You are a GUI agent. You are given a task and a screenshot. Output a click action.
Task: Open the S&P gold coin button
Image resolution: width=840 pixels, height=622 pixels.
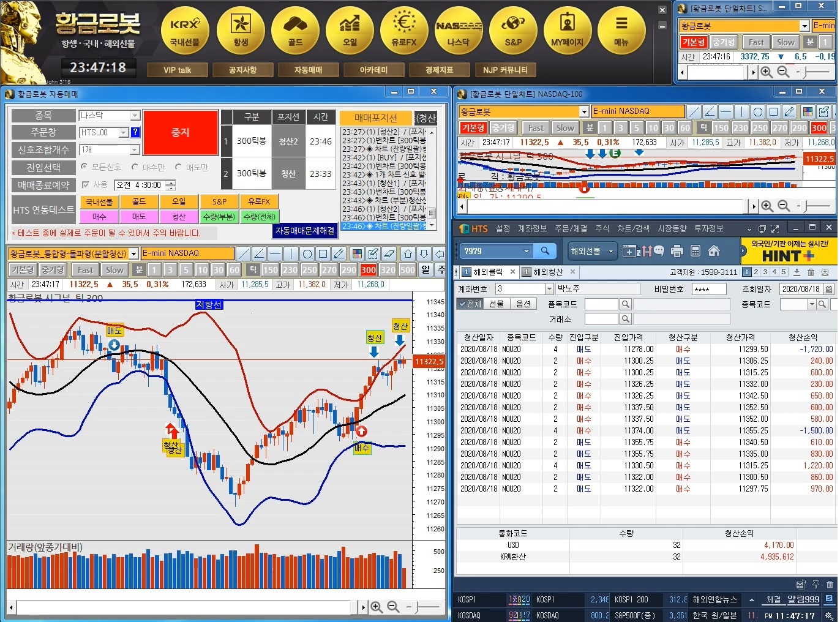(513, 31)
